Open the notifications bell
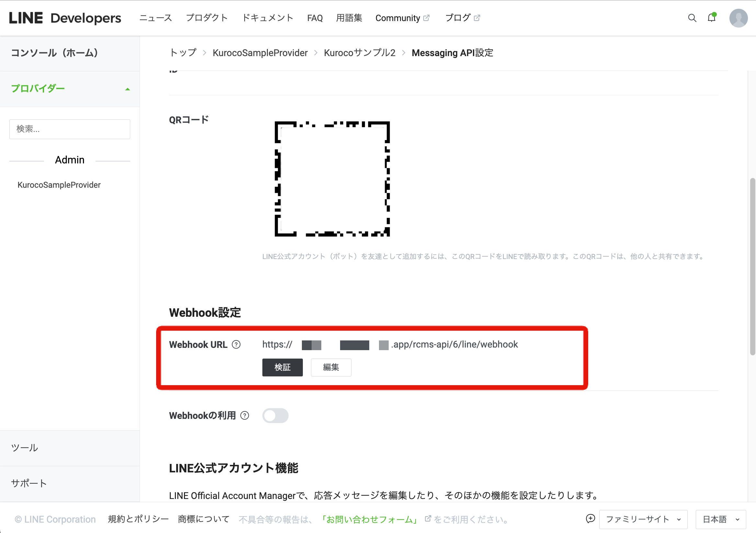The image size is (756, 533). (x=712, y=18)
